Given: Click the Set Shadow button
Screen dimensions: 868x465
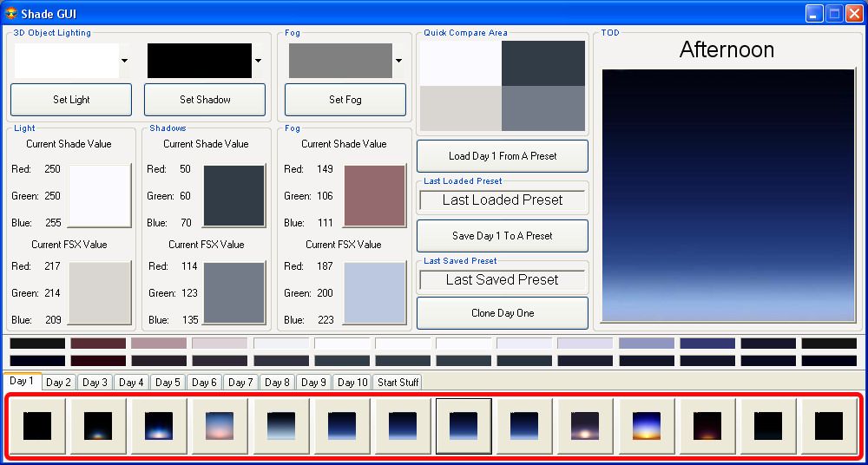Looking at the screenshot, I should (205, 100).
